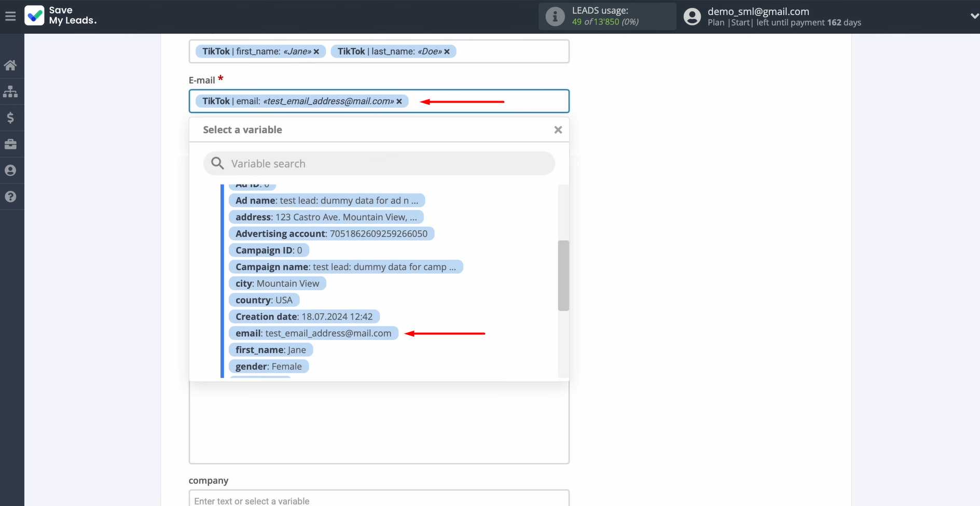Click the LEADS usage info icon
The image size is (980, 506).
(x=555, y=17)
